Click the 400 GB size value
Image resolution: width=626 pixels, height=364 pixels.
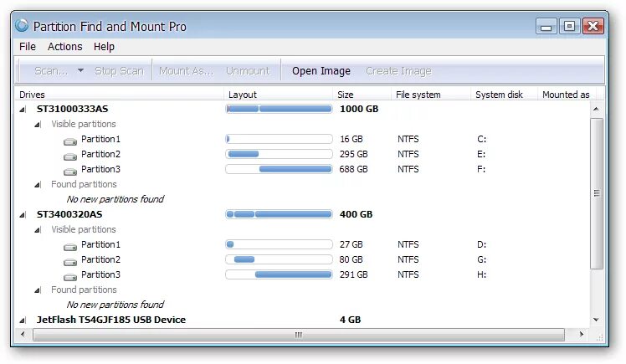357,214
